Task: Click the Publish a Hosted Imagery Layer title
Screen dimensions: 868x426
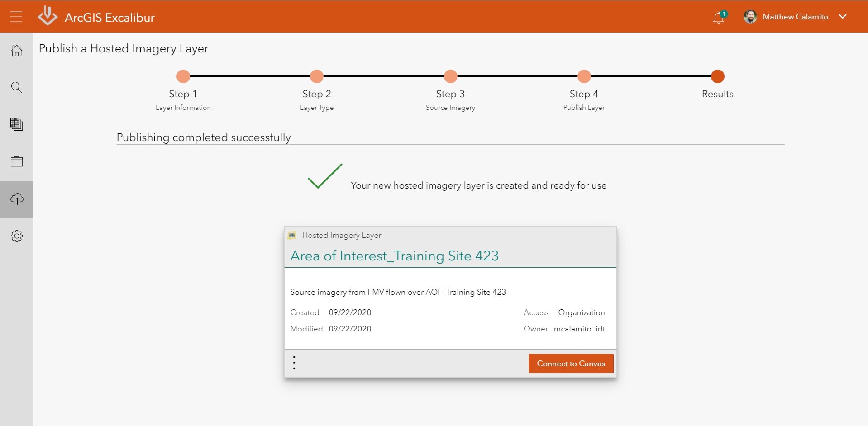Action: click(x=124, y=48)
